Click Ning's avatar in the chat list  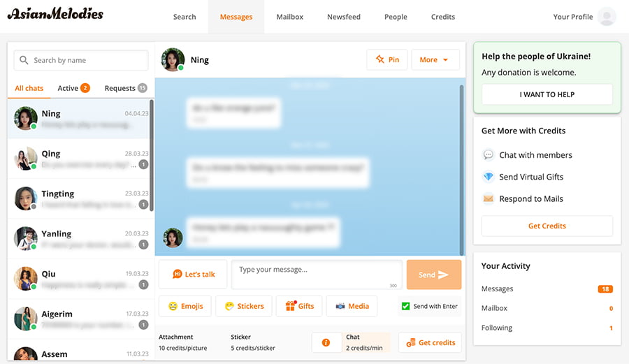click(x=26, y=118)
